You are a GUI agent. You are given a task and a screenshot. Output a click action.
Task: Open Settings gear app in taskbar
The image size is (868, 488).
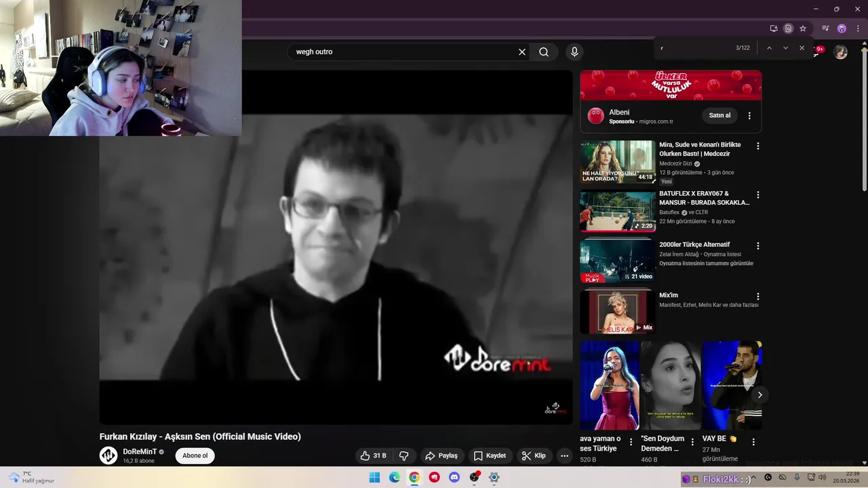tap(494, 477)
